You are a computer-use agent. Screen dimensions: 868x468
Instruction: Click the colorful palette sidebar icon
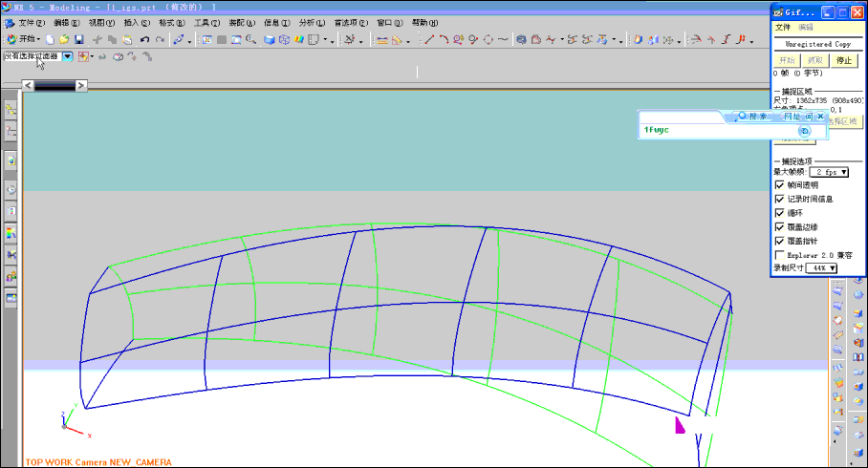click(x=11, y=233)
